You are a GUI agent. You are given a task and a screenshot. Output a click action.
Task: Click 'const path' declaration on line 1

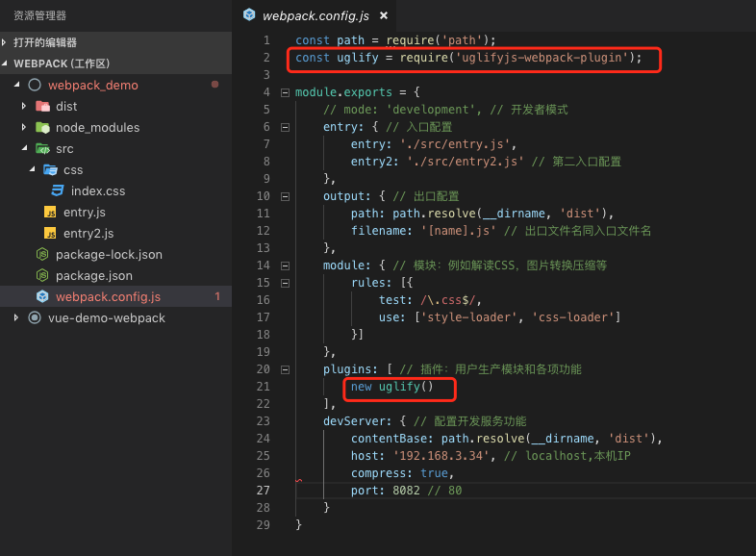pos(330,40)
